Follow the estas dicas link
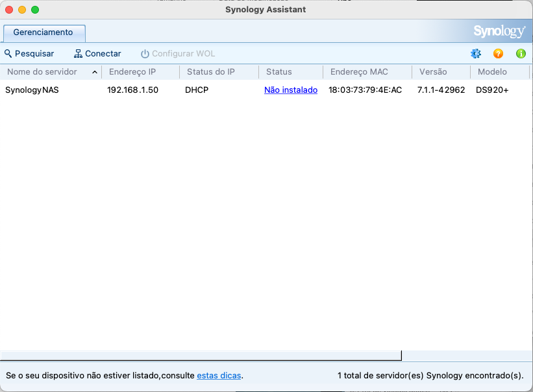The image size is (533, 392). point(219,376)
